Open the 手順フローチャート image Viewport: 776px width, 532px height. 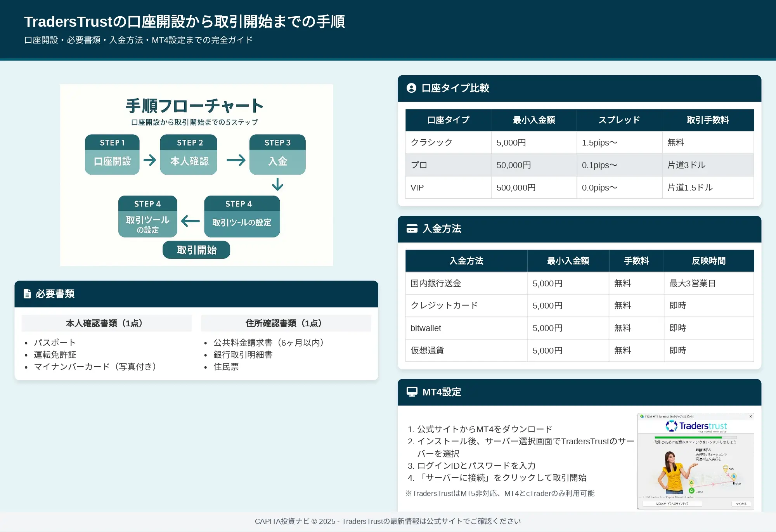click(196, 175)
